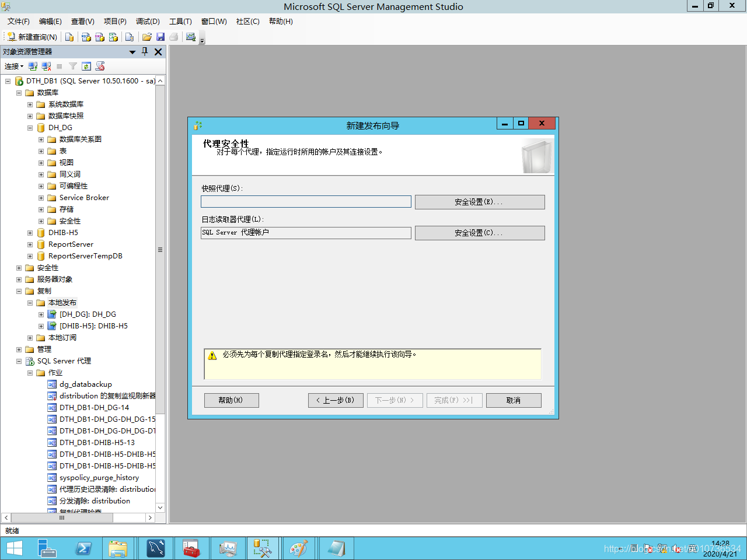Open the 文件(F) menu
Viewport: 747px width, 560px height.
(x=19, y=21)
